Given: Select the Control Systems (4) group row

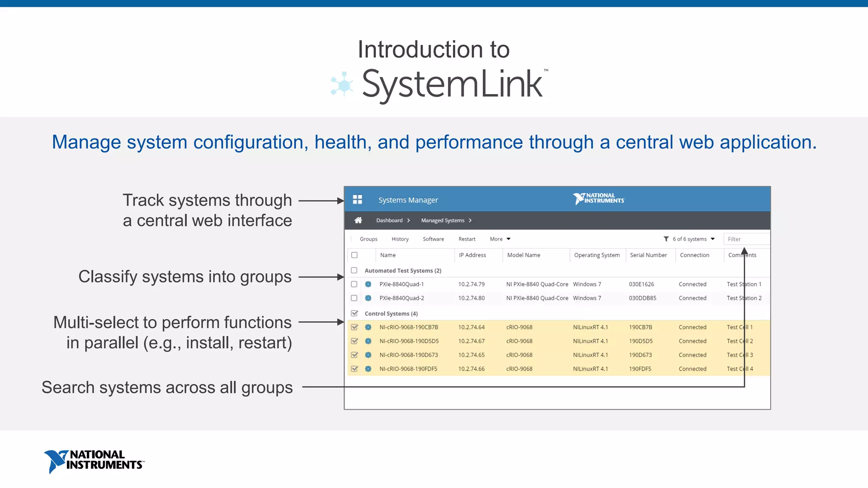Looking at the screenshot, I should [559, 313].
